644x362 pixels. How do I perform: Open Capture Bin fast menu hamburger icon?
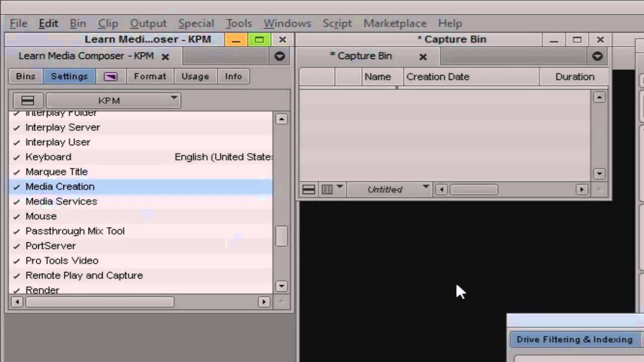point(308,190)
